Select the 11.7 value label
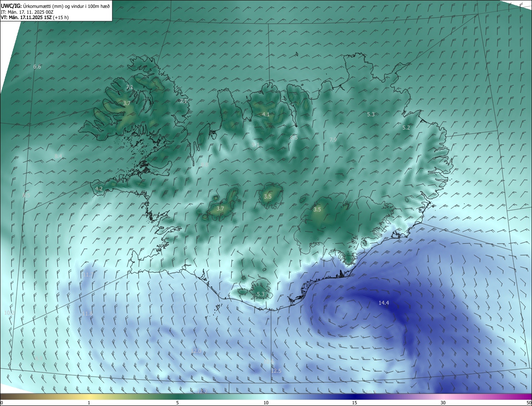Screen dimensions: 532x406 click(87, 275)
